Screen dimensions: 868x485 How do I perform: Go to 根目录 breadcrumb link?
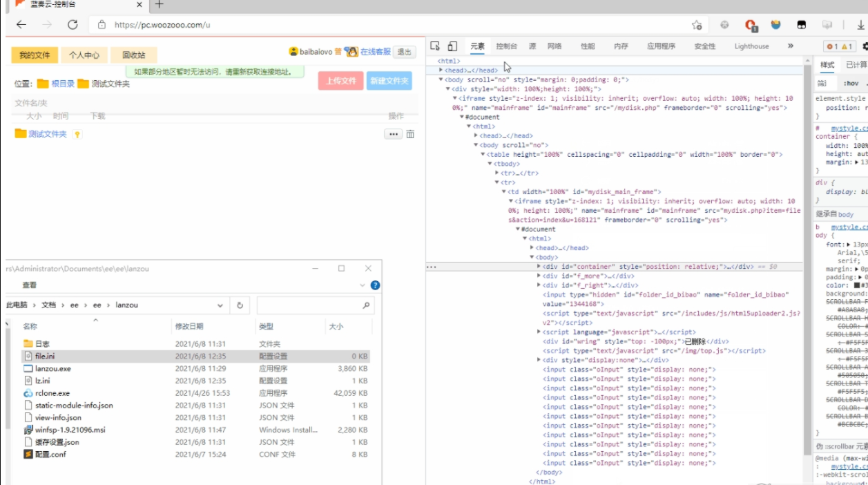tap(63, 84)
